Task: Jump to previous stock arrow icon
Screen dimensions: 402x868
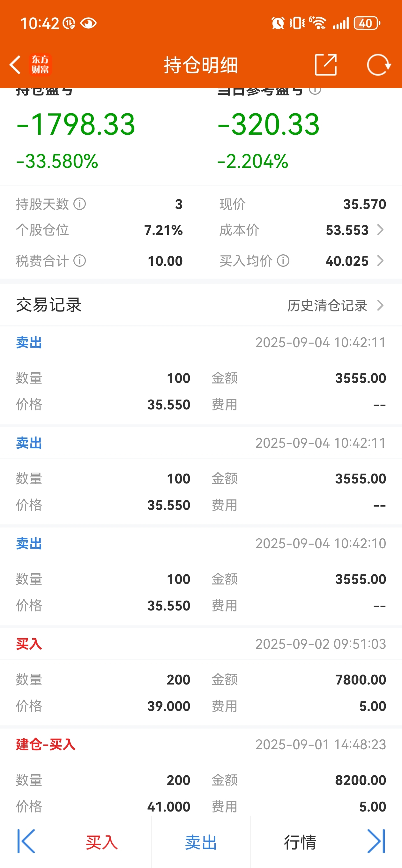Action: pyautogui.click(x=26, y=842)
